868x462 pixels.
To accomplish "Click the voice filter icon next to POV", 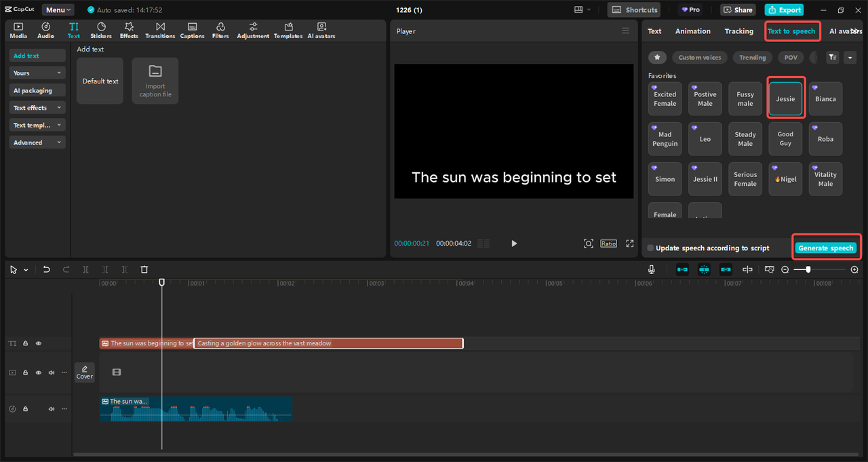I will point(832,58).
